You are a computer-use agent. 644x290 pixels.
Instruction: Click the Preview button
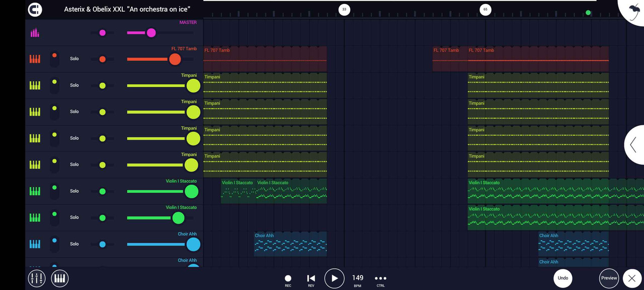coord(609,278)
